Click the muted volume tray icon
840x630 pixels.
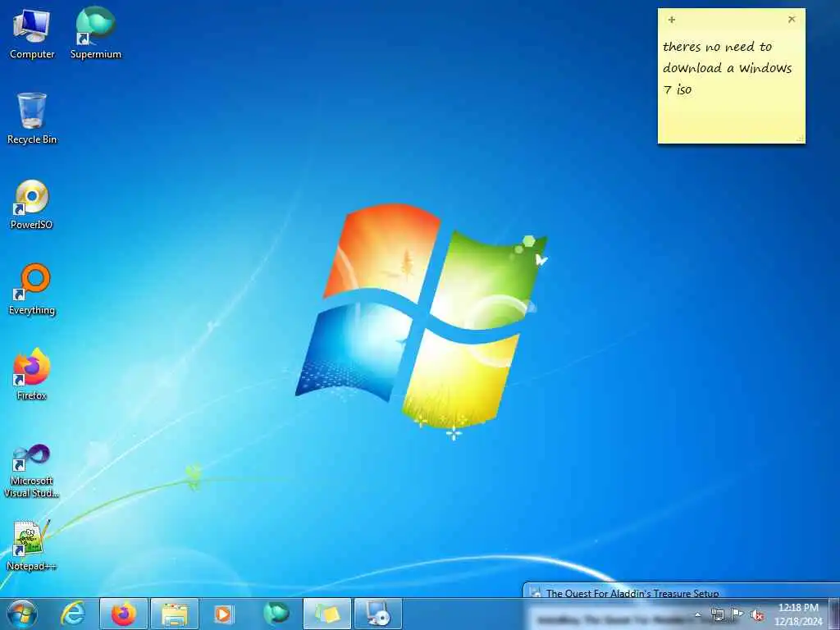click(x=757, y=615)
